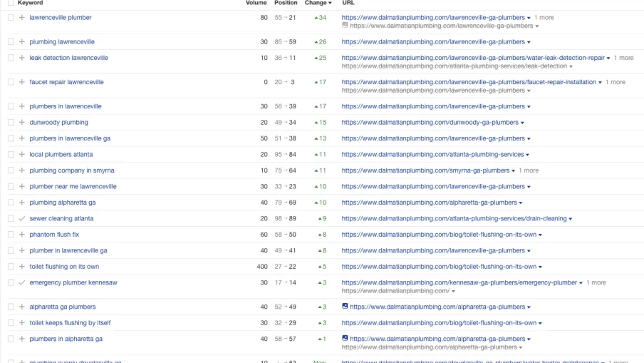Add local plumbers atlanta plus icon
This screenshot has height=363, width=644.
[x=22, y=155]
